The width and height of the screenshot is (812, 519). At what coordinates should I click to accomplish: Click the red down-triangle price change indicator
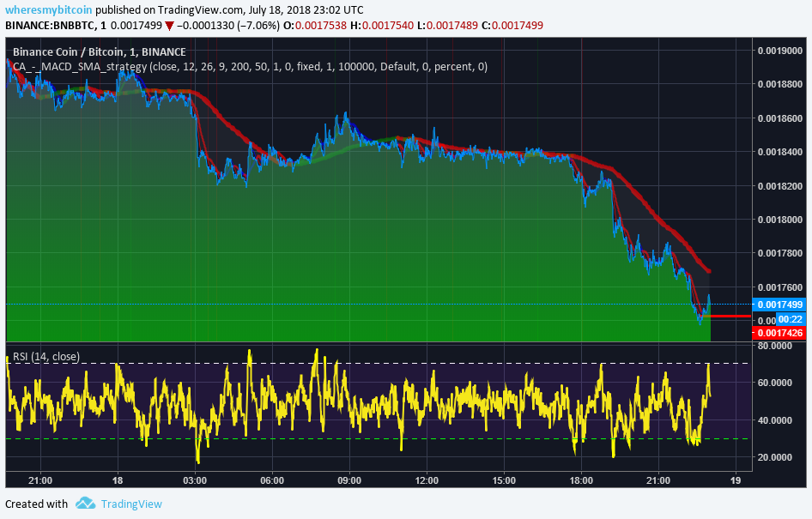(169, 26)
